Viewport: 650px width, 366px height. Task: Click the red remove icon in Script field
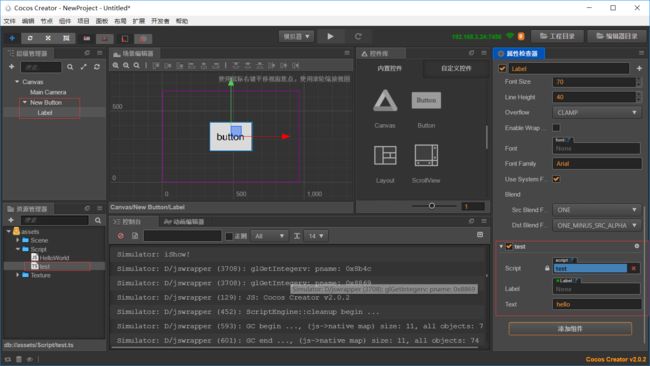tap(634, 268)
